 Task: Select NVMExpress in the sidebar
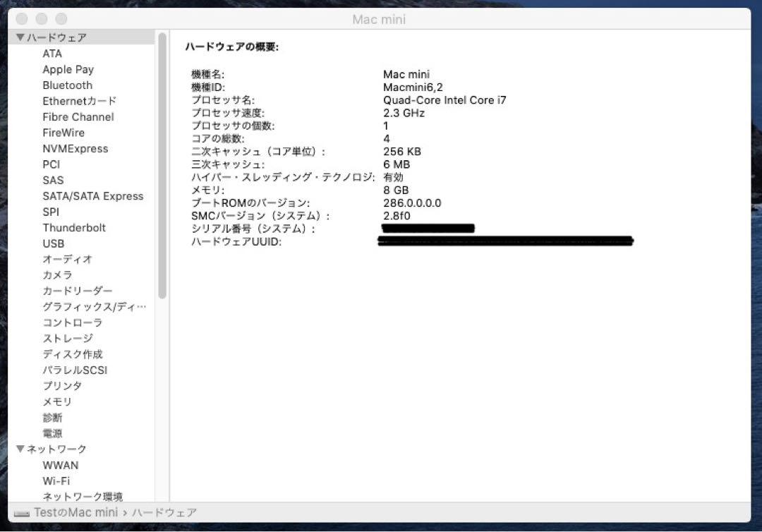click(75, 149)
